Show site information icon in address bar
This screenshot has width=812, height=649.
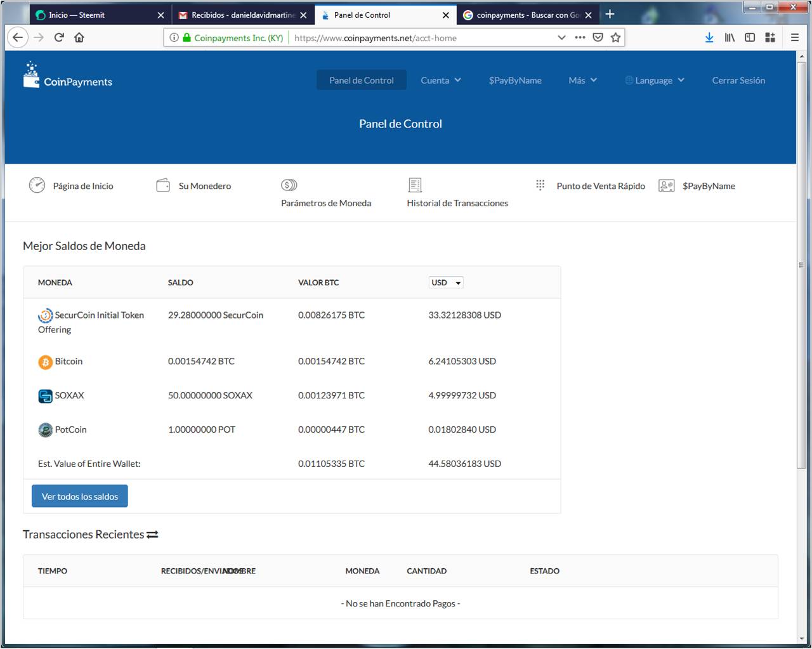[x=174, y=37]
